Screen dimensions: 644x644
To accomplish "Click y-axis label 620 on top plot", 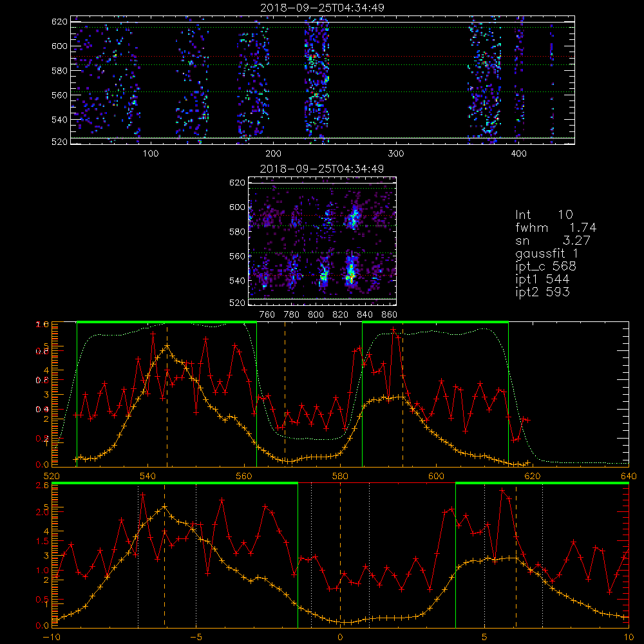I will (59, 21).
